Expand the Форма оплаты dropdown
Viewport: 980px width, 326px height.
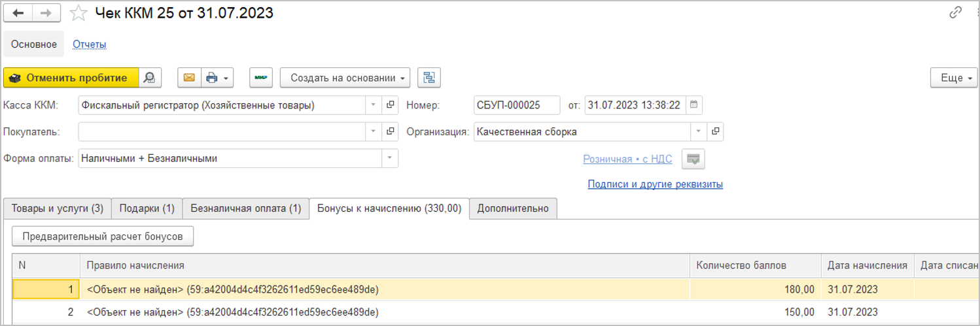pyautogui.click(x=390, y=158)
